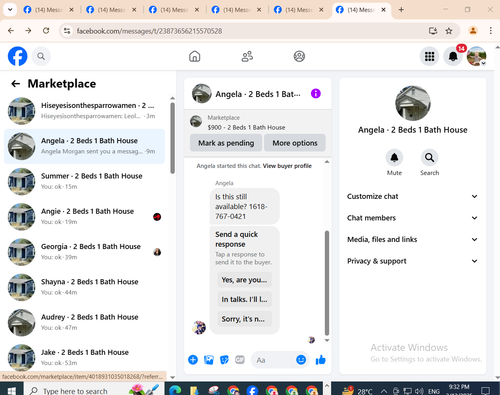500x395 pixels.
Task: Send quick reply 'Yes, are you...'
Action: pos(244,280)
